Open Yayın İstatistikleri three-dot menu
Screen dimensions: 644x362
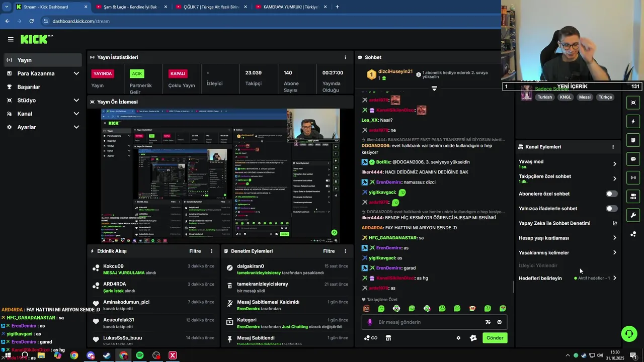345,57
